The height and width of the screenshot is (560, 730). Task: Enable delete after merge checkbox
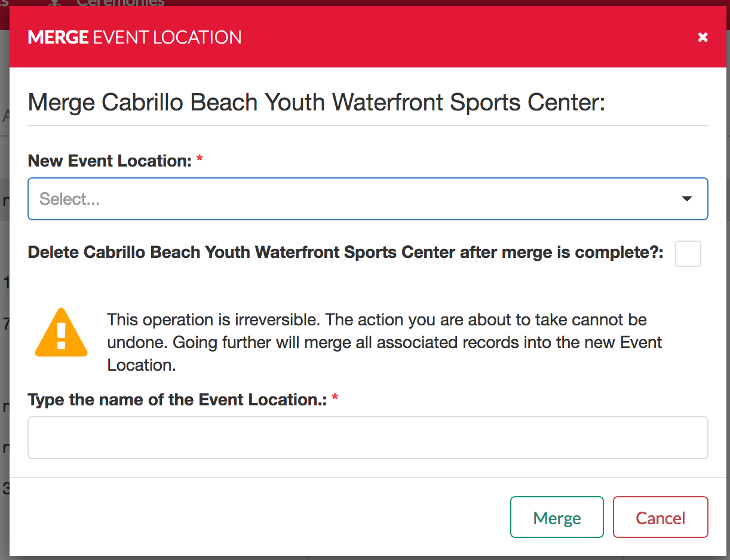(x=688, y=254)
